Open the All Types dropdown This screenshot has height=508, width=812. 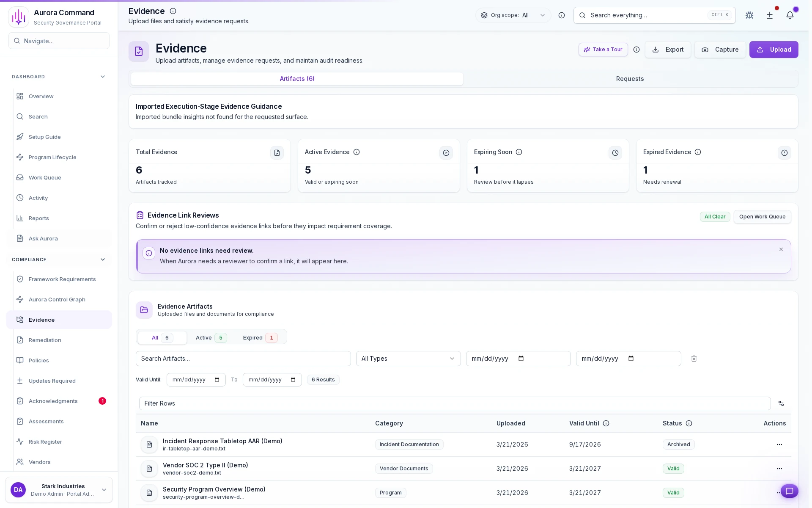408,359
